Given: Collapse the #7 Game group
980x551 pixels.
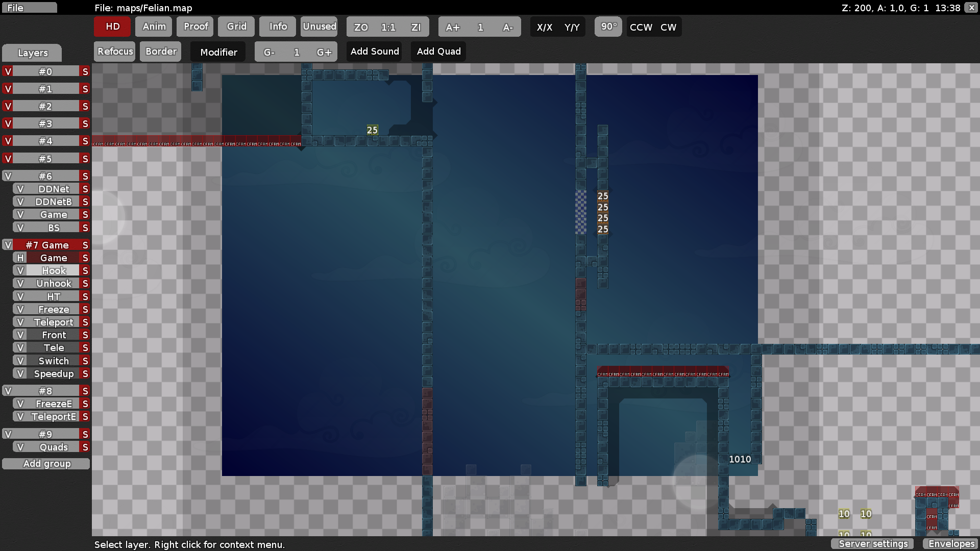Looking at the screenshot, I should (x=47, y=245).
